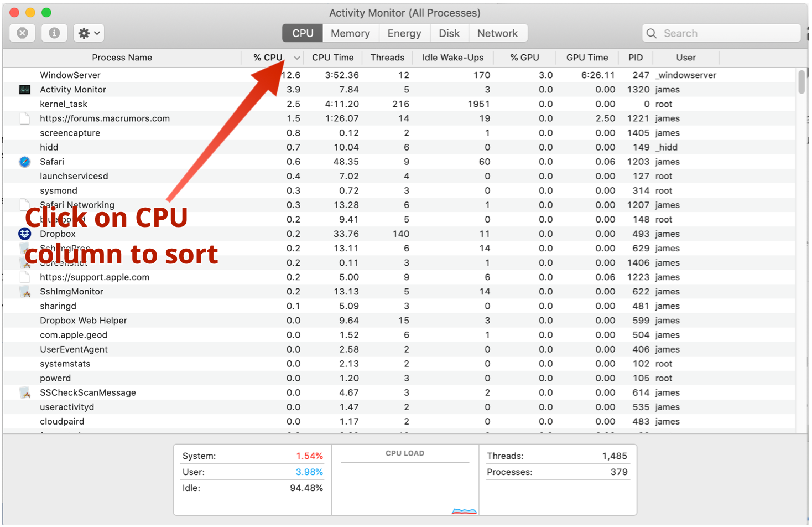The image size is (812, 527).
Task: Click GPU Time 6:26.11 cell
Action: pos(598,75)
